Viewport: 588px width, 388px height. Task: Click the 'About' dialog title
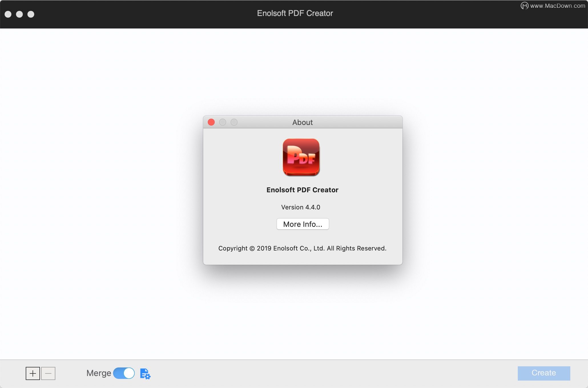point(303,122)
